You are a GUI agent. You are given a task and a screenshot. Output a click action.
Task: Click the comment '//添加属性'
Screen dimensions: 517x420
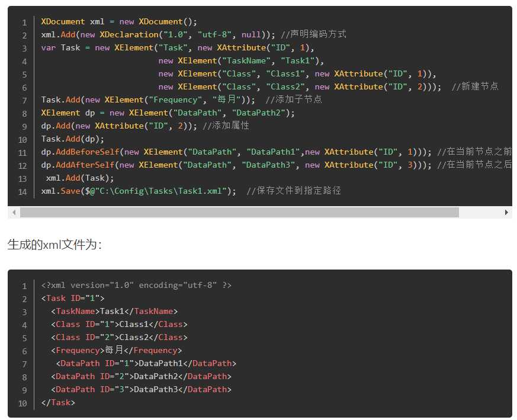pyautogui.click(x=226, y=126)
